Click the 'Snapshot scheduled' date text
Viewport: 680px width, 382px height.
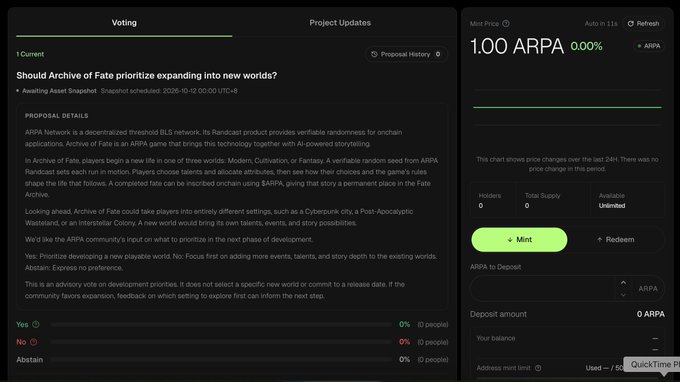pyautogui.click(x=169, y=91)
